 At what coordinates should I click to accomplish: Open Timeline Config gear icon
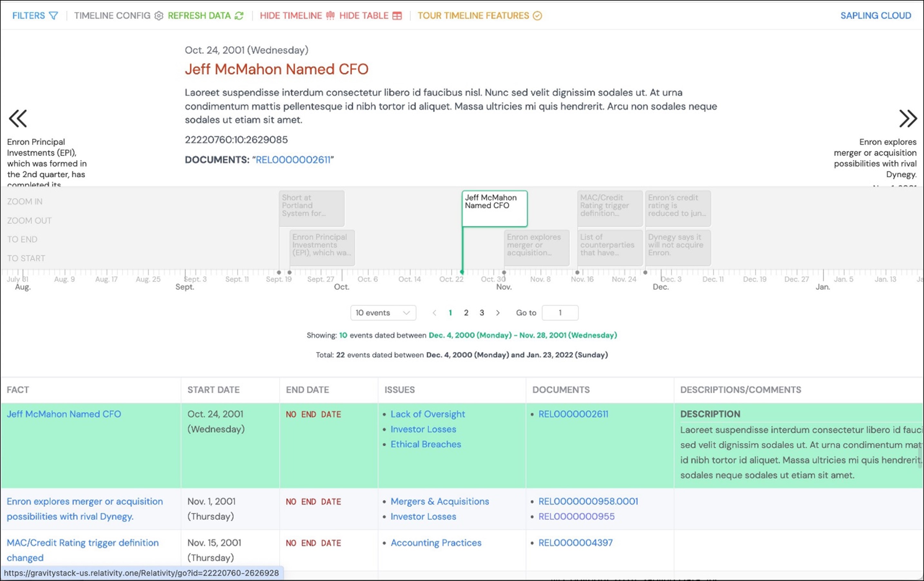click(159, 16)
